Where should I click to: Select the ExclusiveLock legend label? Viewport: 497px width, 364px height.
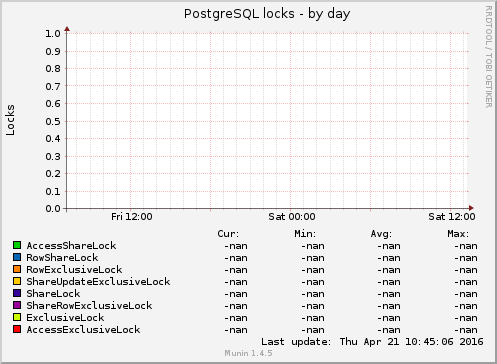coord(65,318)
